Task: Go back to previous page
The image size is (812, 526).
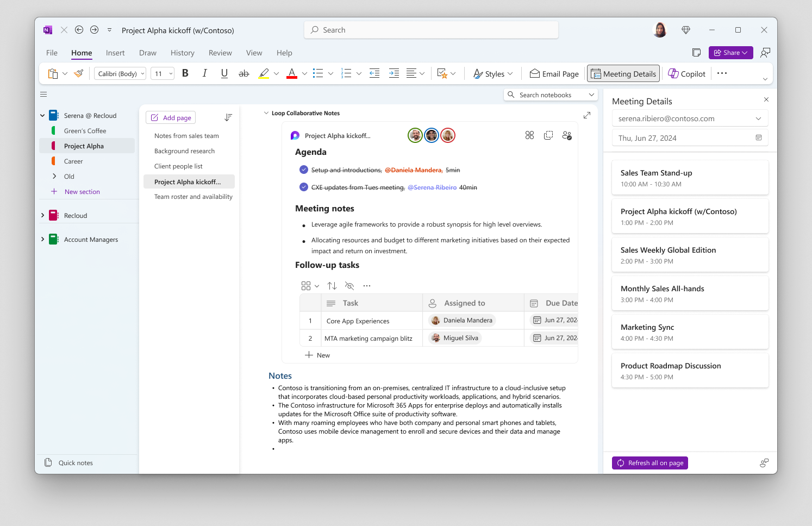Action: point(79,30)
